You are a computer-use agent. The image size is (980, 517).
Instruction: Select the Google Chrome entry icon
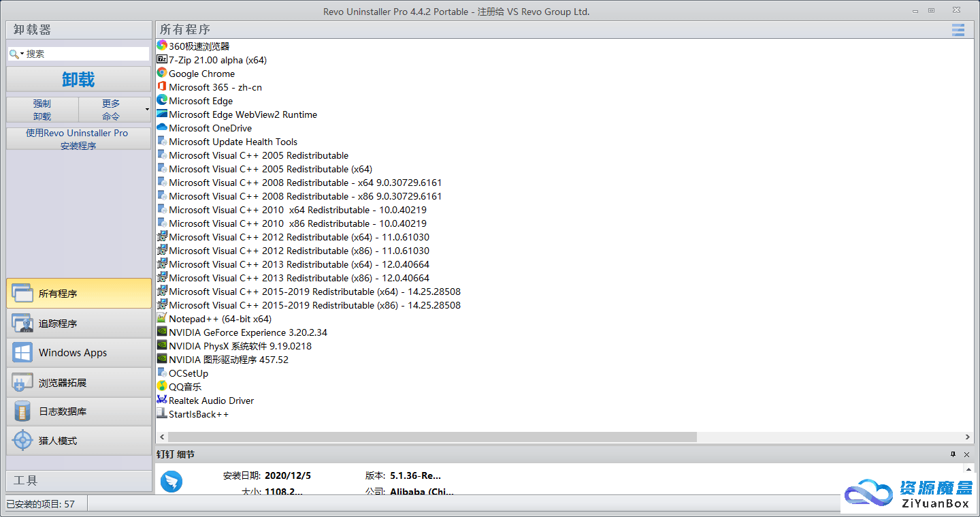coord(163,73)
